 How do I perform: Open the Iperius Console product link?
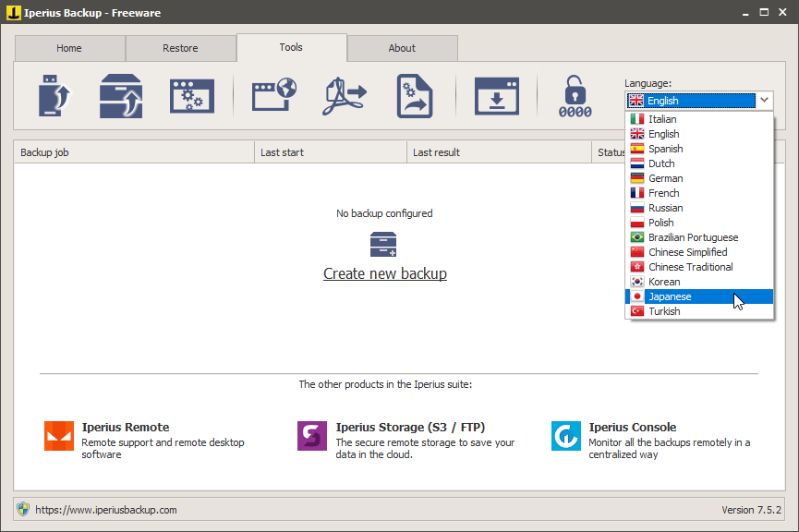(633, 427)
